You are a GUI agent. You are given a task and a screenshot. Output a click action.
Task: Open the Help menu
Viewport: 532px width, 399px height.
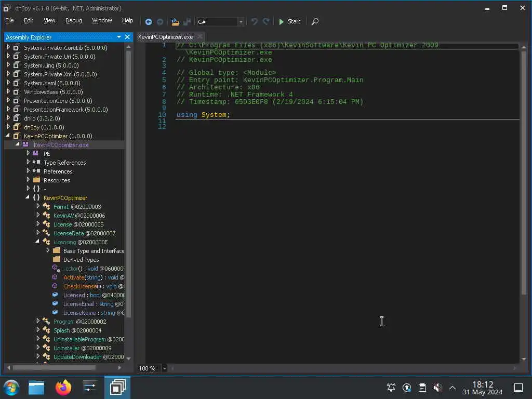point(128,20)
